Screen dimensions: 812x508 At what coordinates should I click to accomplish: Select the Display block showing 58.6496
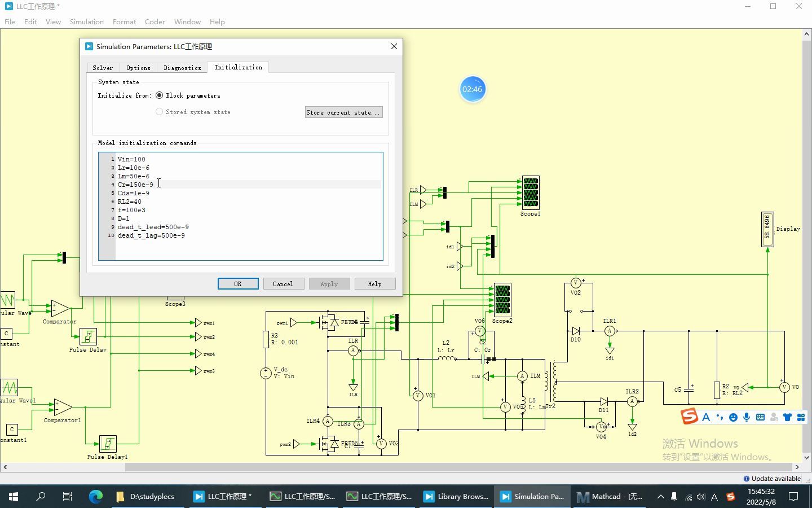pos(767,229)
